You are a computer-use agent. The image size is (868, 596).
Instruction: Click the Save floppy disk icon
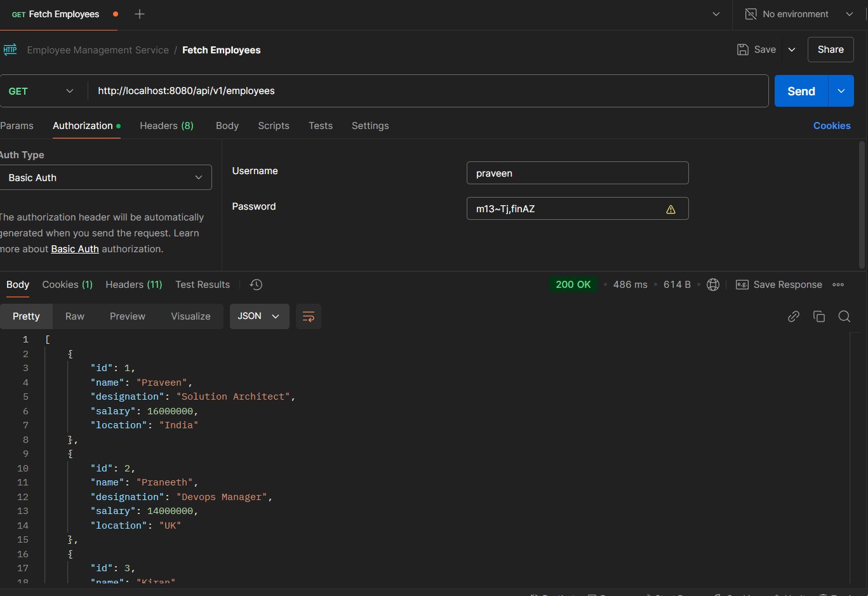[x=742, y=50]
